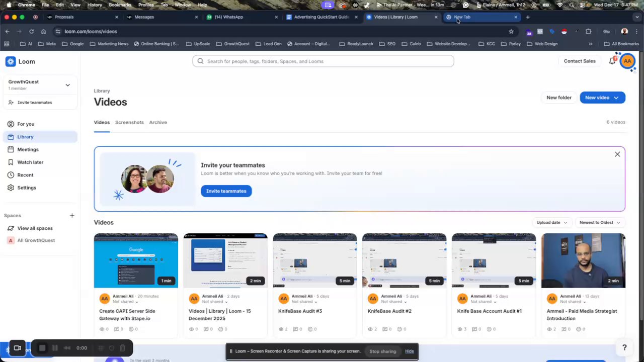Open the Create CAPI Server Side Gateway thumbnail
The width and height of the screenshot is (644, 362).
tap(136, 260)
